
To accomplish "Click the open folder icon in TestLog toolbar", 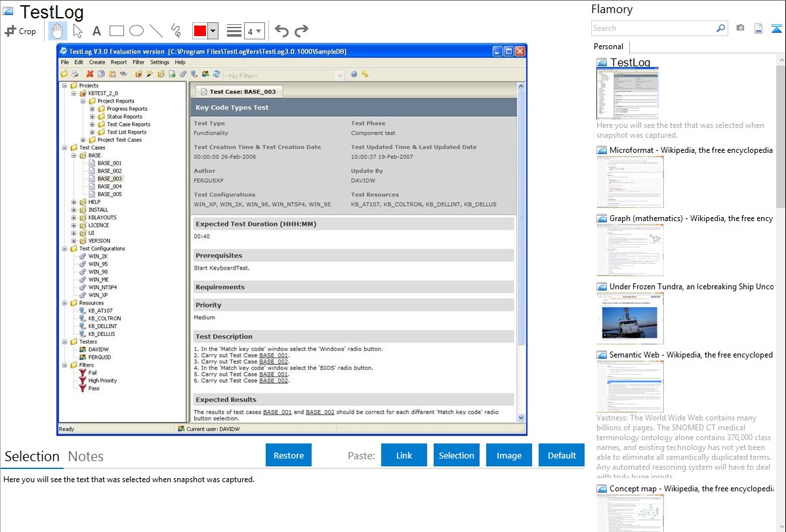I will pos(64,74).
